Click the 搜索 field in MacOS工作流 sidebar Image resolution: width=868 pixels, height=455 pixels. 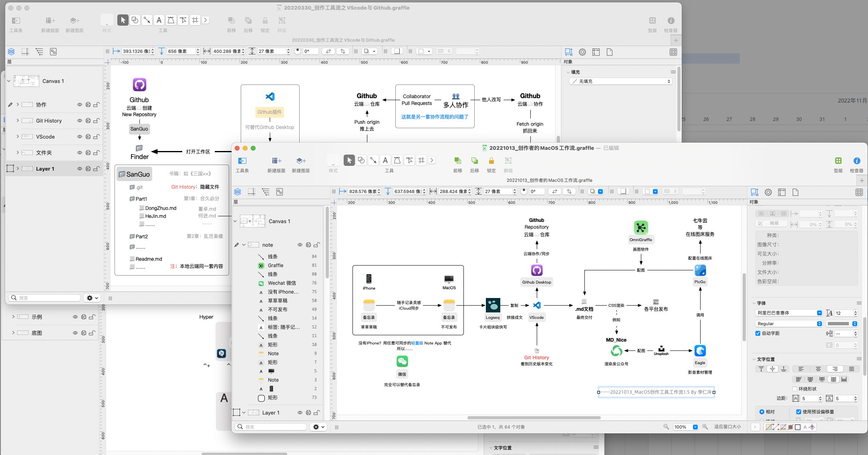272,427
